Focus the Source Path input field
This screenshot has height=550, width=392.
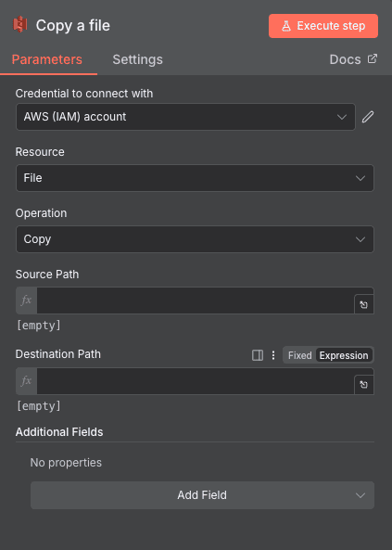(196, 301)
